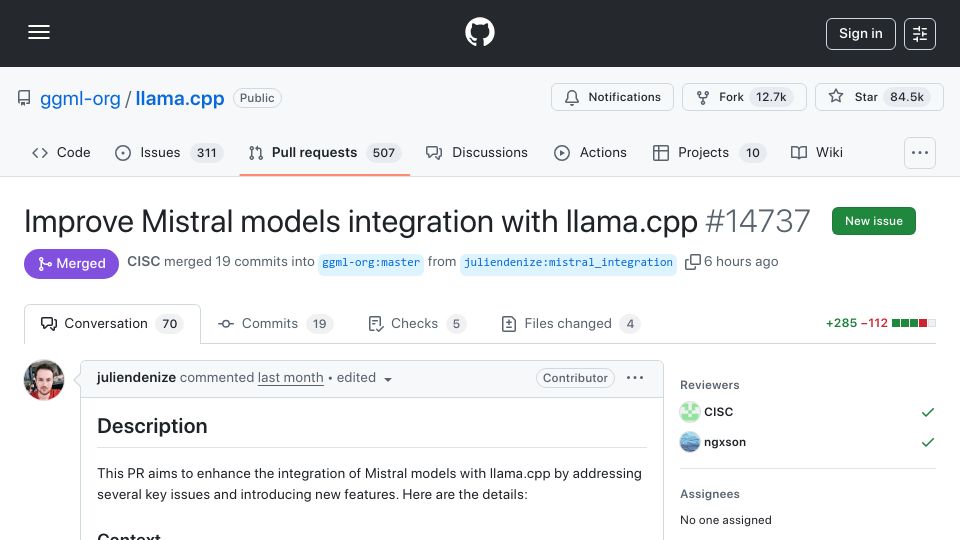Open the ggml-org organization link
Screen dimensions: 960x540
[x=80, y=98]
